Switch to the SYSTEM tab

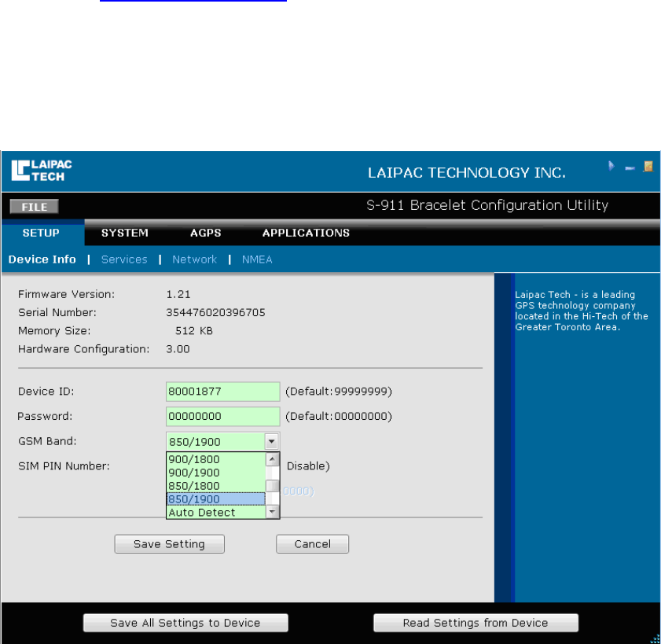[125, 233]
